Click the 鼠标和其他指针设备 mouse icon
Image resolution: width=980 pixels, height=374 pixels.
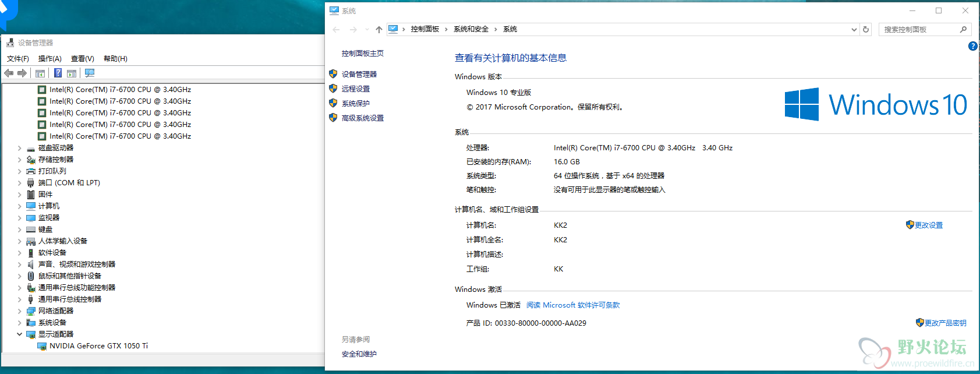[x=31, y=276]
